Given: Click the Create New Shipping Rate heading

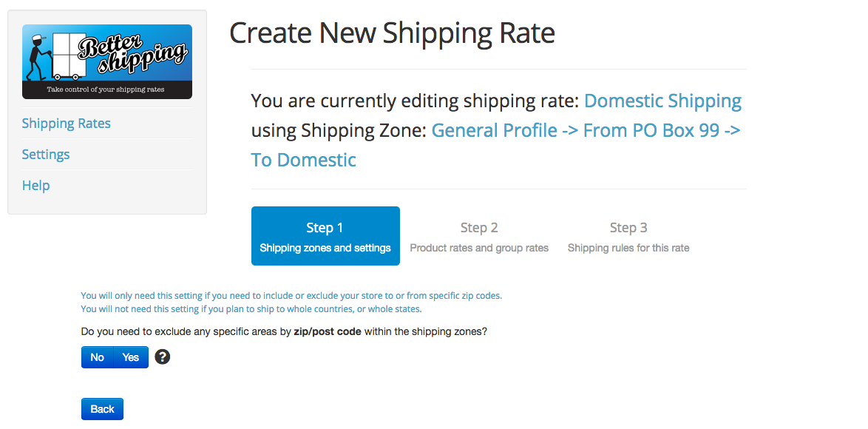Looking at the screenshot, I should click(x=392, y=33).
